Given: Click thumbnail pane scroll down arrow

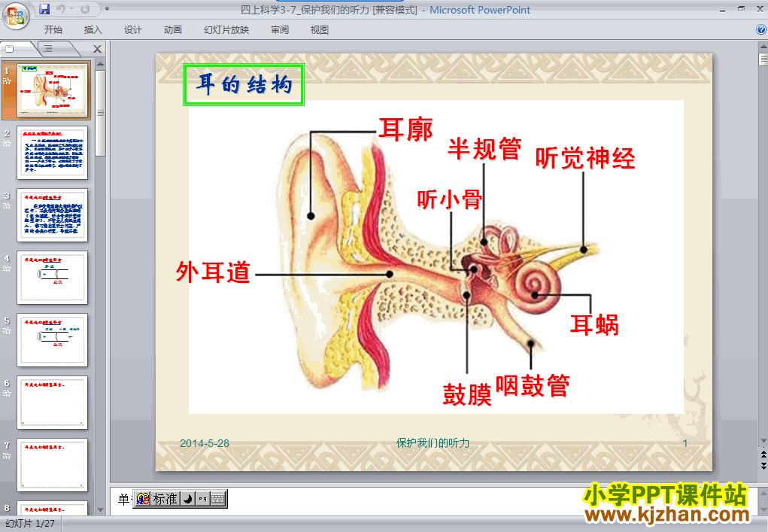Looking at the screenshot, I should point(100,510).
